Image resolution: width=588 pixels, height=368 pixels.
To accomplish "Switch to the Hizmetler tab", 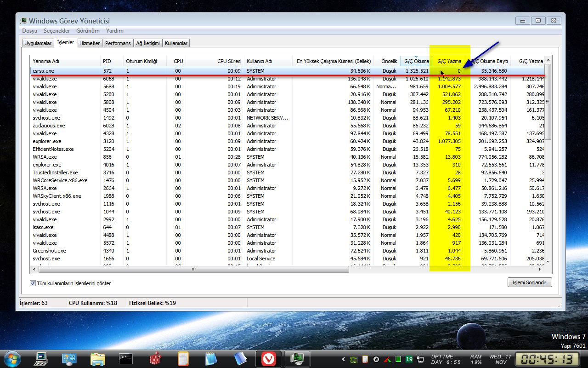I will pos(90,43).
